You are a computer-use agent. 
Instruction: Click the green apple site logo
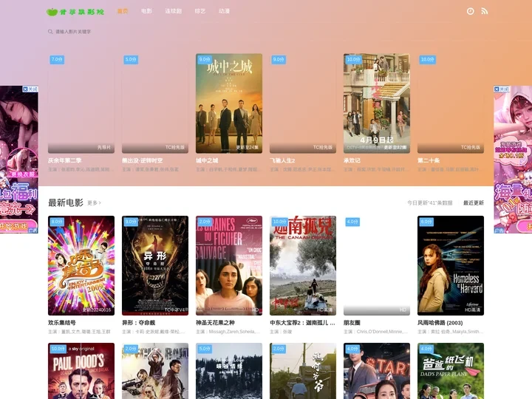coord(75,12)
